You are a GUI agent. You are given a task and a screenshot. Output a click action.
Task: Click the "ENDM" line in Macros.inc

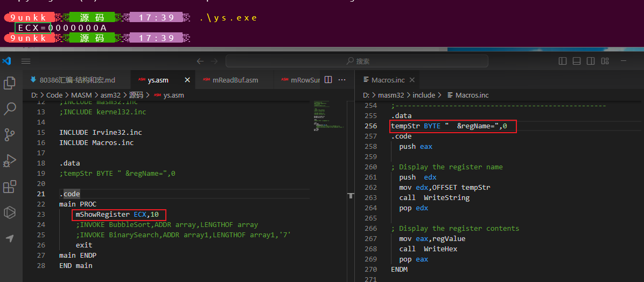399,269
